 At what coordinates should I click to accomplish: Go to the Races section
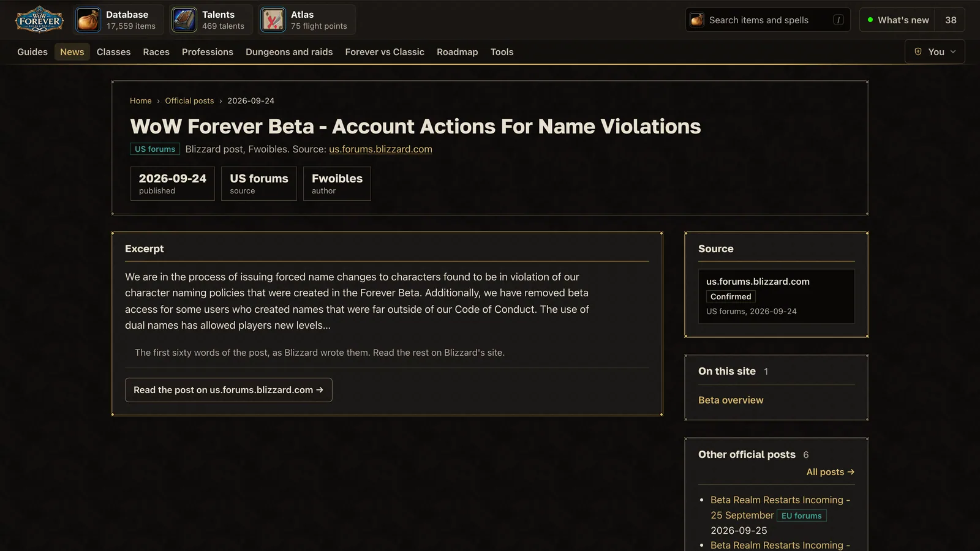[x=156, y=52]
